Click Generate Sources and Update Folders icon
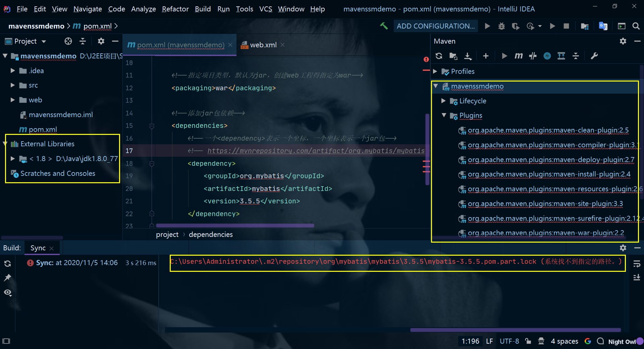This screenshot has width=644, height=349. point(453,56)
